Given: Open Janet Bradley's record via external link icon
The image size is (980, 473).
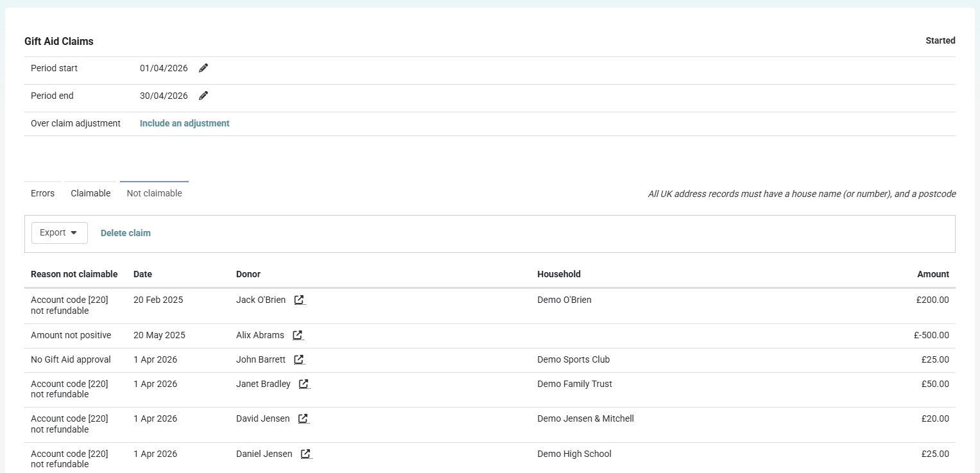Looking at the screenshot, I should pyautogui.click(x=304, y=384).
